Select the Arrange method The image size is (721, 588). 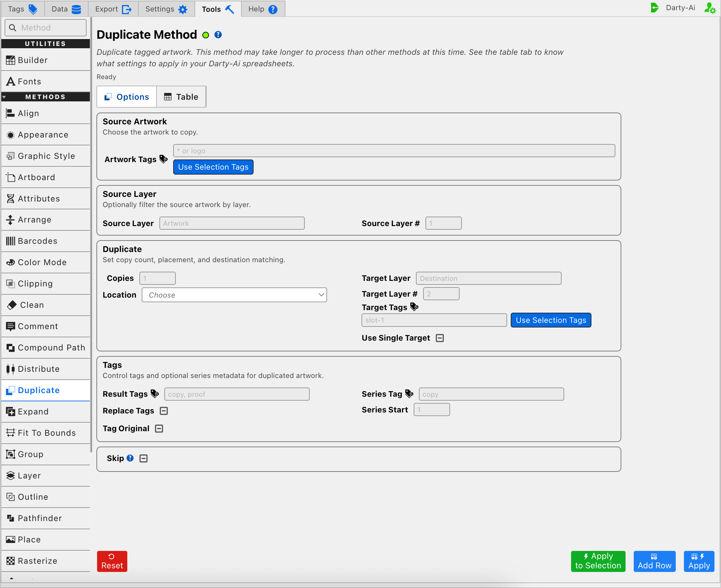click(45, 220)
